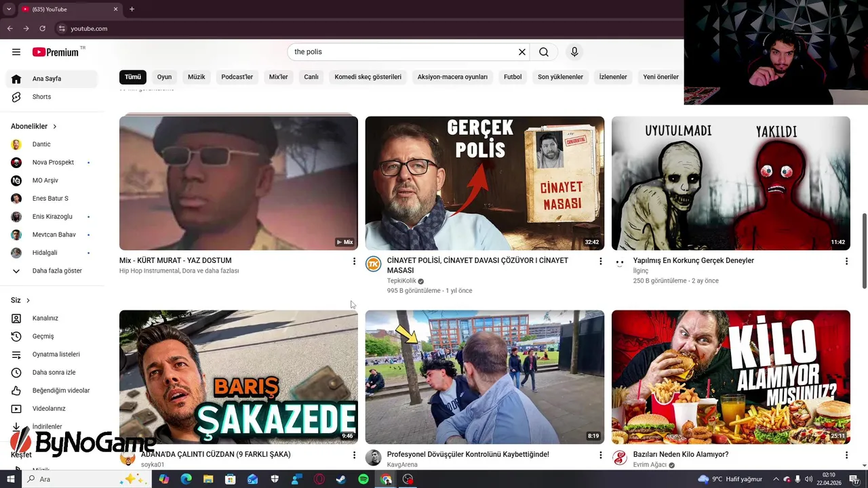Select the Oyun filter chip
This screenshot has width=868, height=488.
pyautogui.click(x=164, y=77)
